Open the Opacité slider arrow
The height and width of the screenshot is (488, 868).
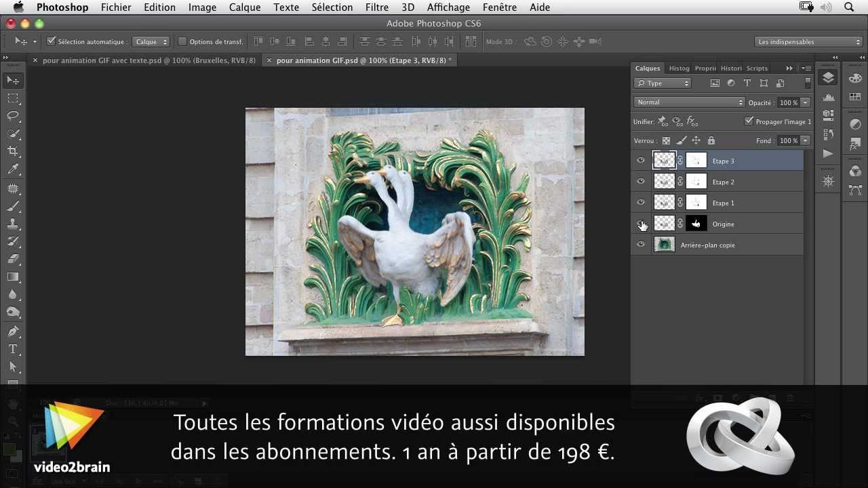point(805,102)
